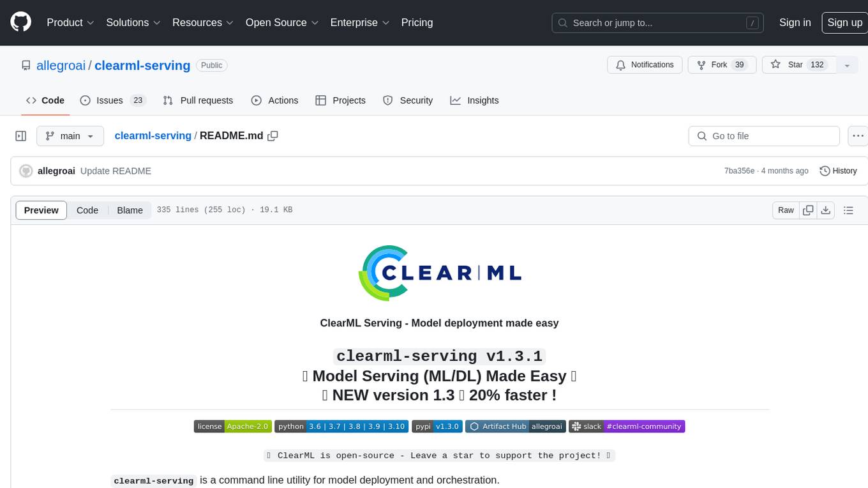Viewport: 868px width, 488px height.
Task: Select the Code view
Action: point(87,210)
